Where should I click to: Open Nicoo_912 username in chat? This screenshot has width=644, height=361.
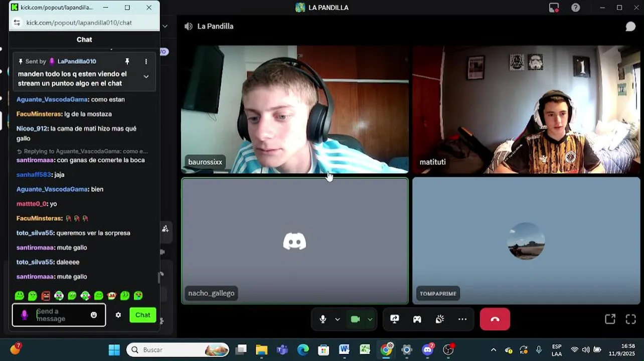[32, 128]
